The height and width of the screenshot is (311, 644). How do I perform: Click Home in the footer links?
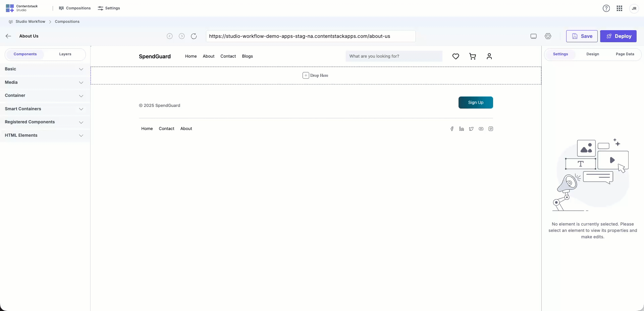coord(147,129)
